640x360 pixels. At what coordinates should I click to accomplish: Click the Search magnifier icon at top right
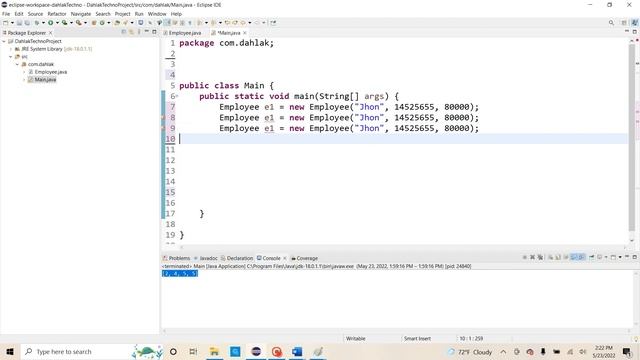(611, 23)
